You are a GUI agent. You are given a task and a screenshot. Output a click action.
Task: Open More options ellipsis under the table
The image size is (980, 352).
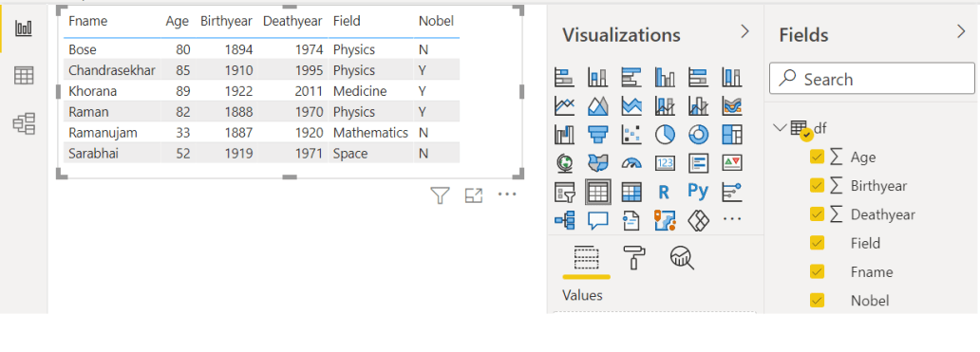(507, 195)
